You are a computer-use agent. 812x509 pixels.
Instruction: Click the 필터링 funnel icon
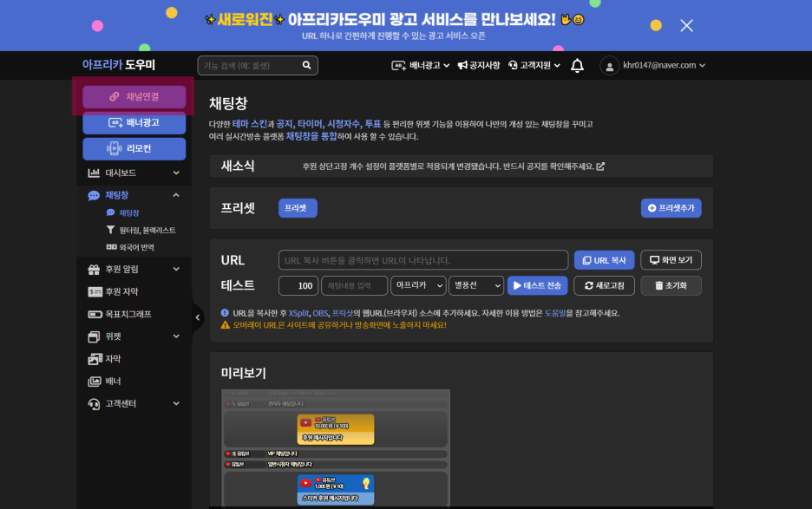point(110,230)
